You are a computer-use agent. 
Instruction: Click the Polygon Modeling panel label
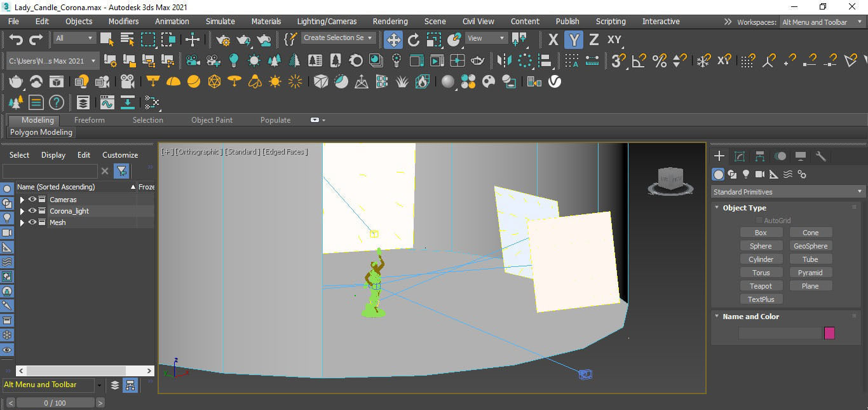click(x=41, y=132)
